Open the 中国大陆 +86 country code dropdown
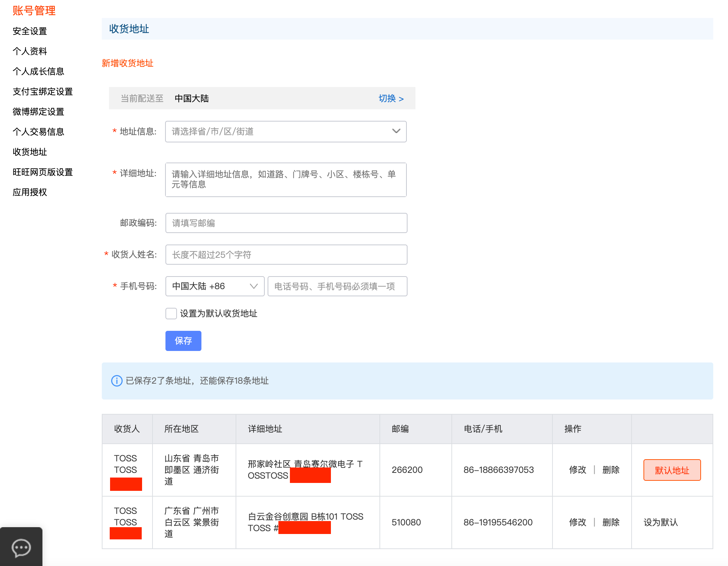Screen dimensions: 728x566 215,286
